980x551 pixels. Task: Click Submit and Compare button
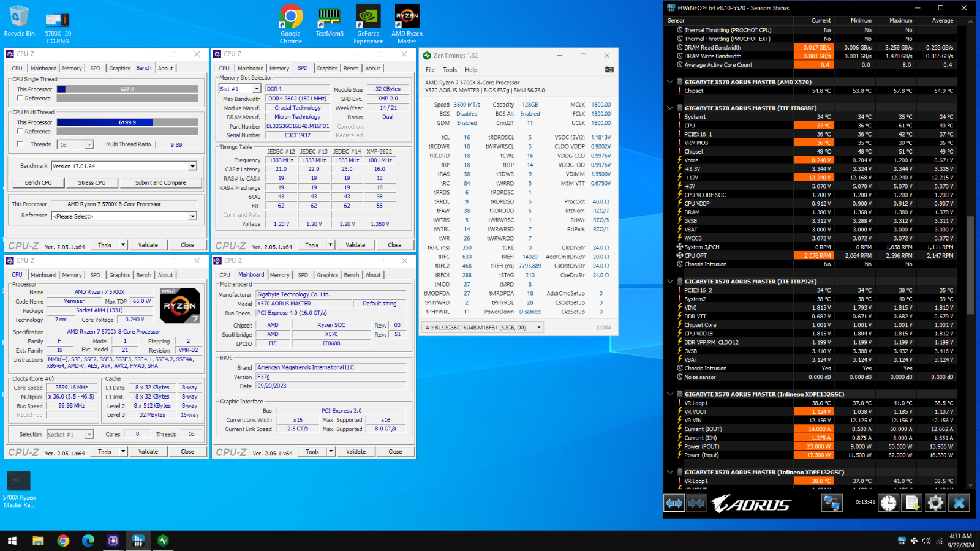pos(160,182)
